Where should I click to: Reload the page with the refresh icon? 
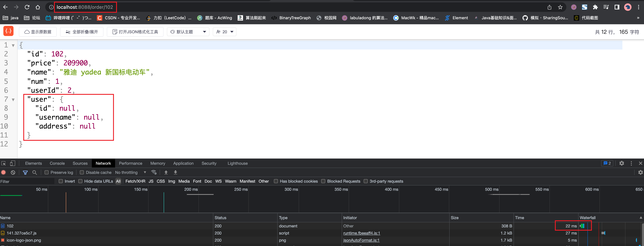click(27, 7)
